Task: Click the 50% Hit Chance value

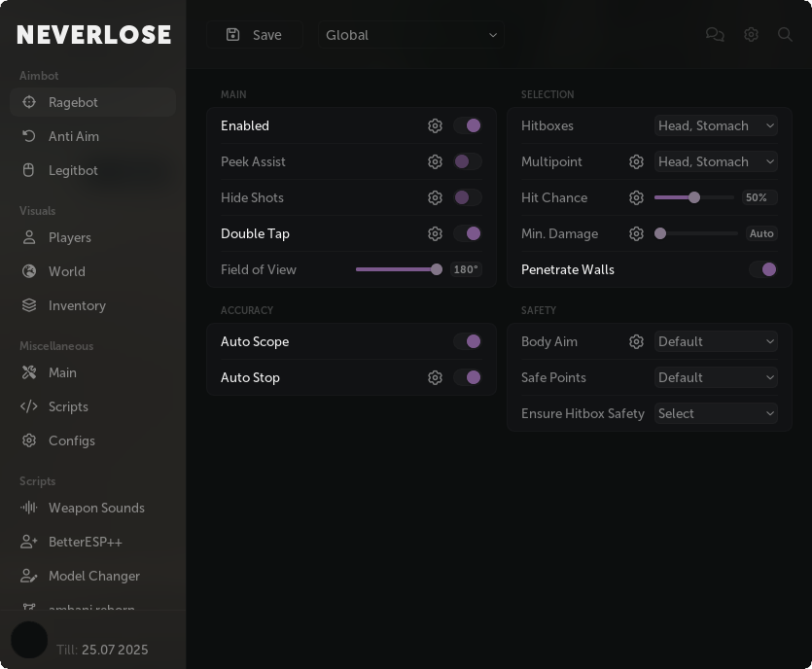Action: point(759,197)
